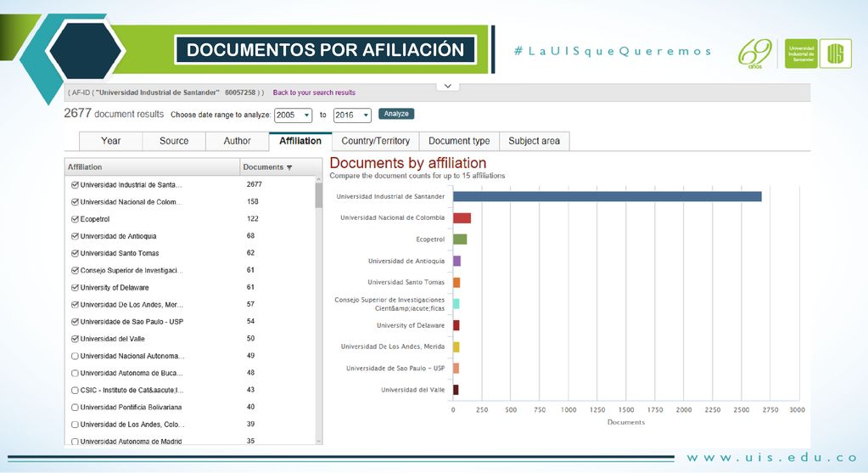The width and height of the screenshot is (868, 473).
Task: Click the maroon Universidad del Valle bar
Action: click(456, 390)
